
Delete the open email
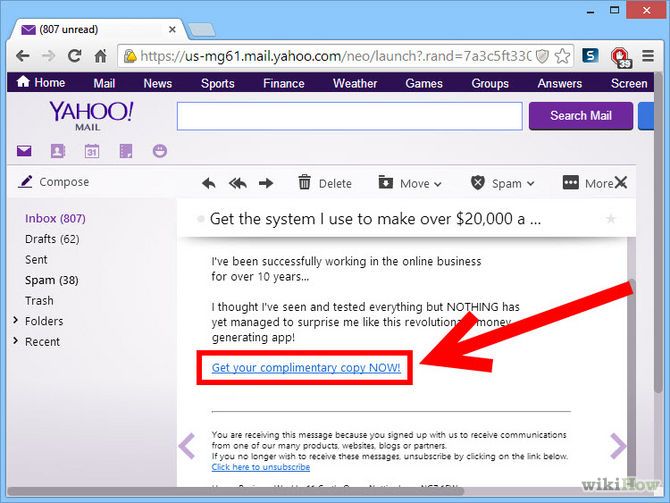pos(325,183)
